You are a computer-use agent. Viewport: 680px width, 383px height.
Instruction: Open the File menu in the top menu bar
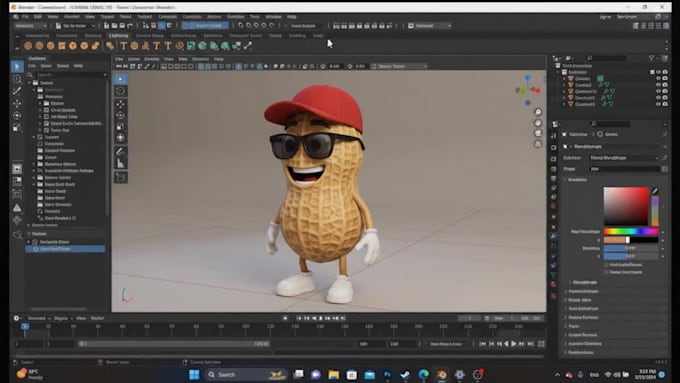coord(25,16)
